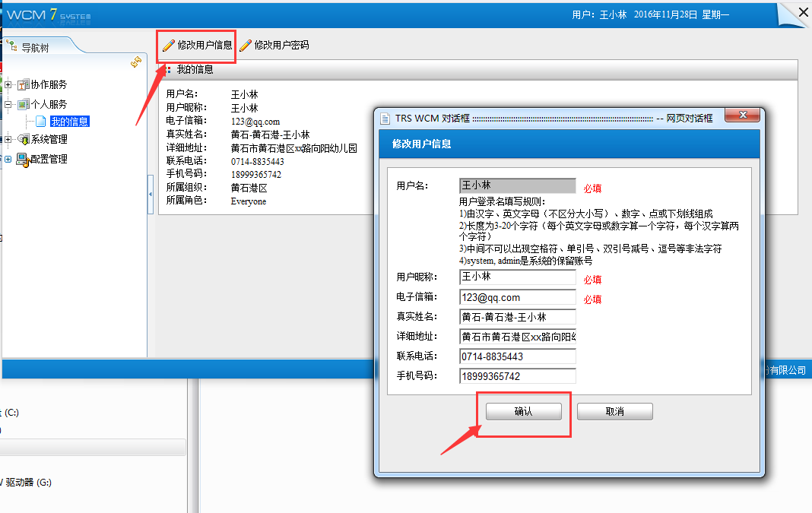Screen dimensions: 812x513
Task: Click the 配置管理 computer icon
Action: coord(23,160)
